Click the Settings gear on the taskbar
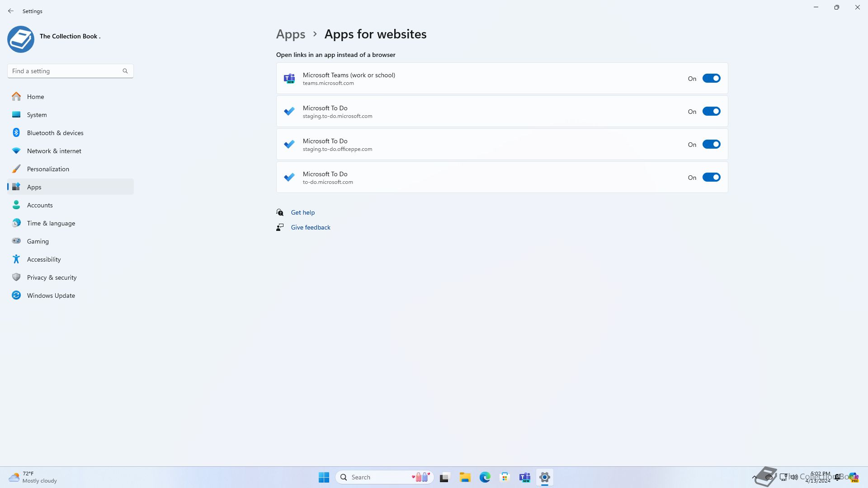 (x=545, y=477)
